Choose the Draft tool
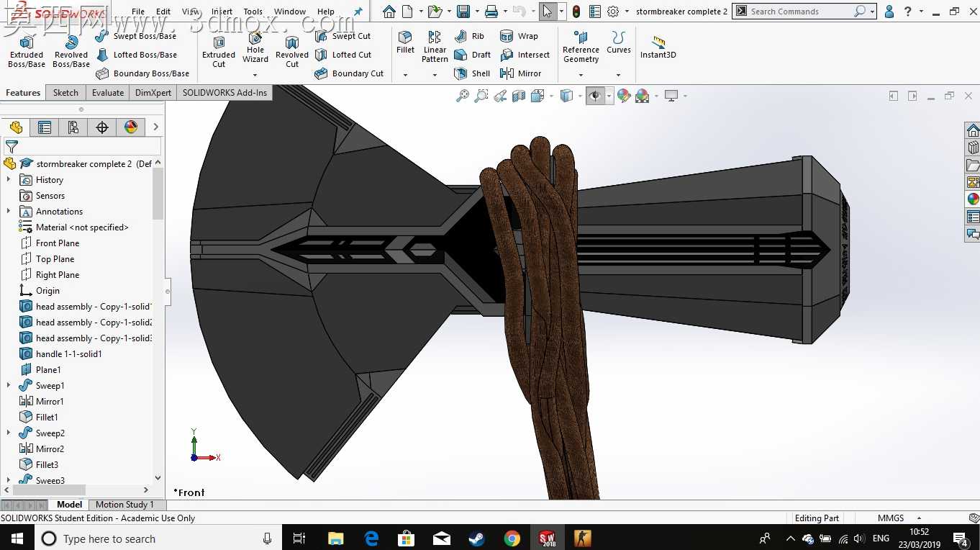Viewport: 980px width, 550px height. 472,55
